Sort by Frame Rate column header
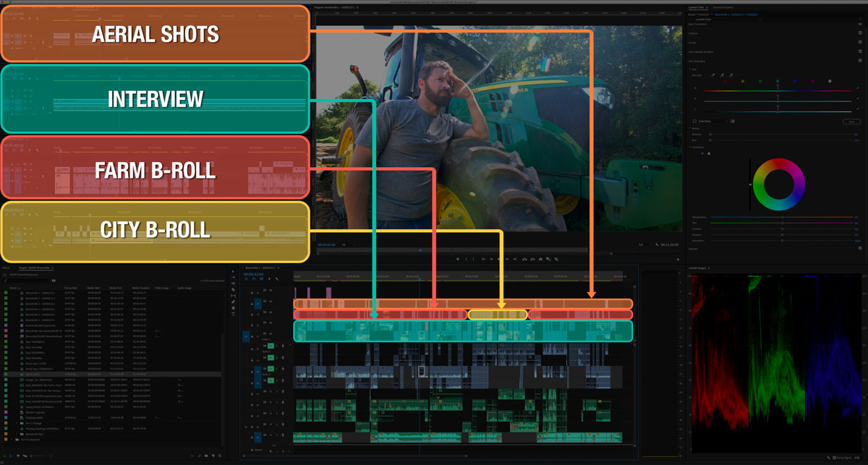 coord(71,288)
